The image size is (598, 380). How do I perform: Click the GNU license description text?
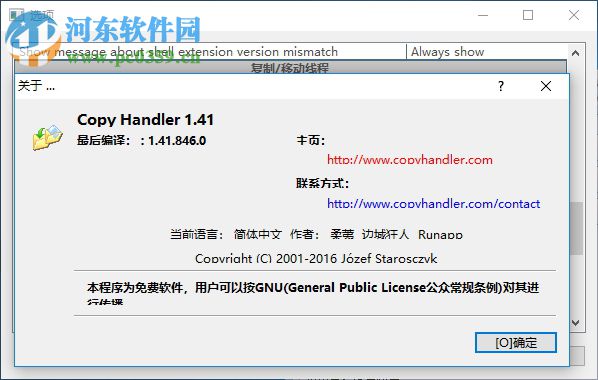click(x=313, y=293)
